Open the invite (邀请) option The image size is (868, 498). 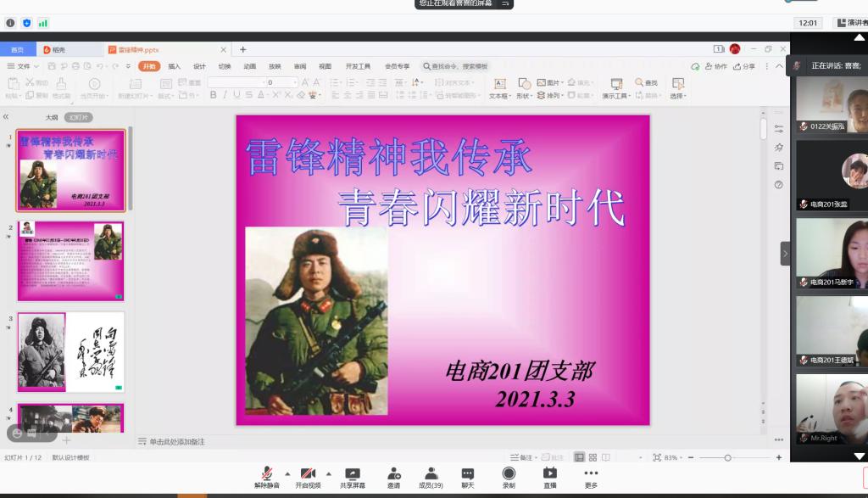(393, 478)
